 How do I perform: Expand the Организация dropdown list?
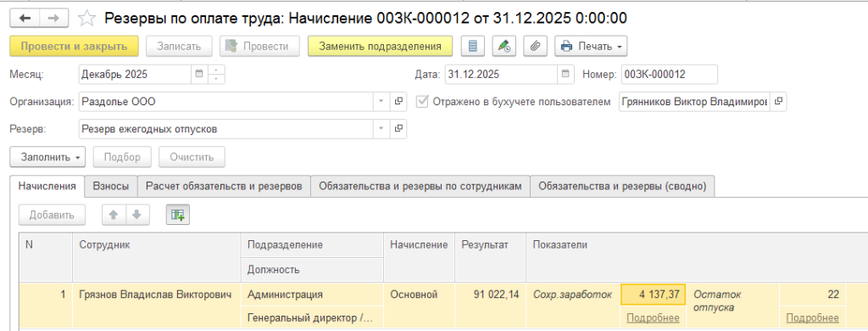pos(381,102)
